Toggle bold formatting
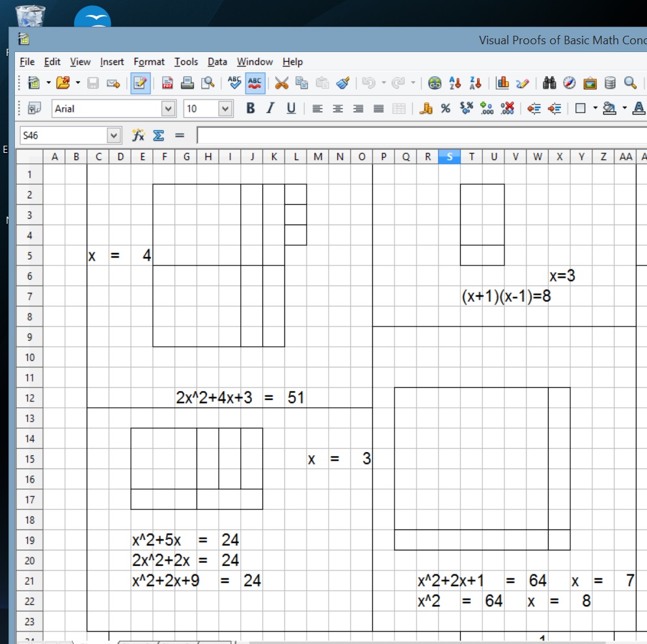Image resolution: width=647 pixels, height=644 pixels. click(x=250, y=109)
